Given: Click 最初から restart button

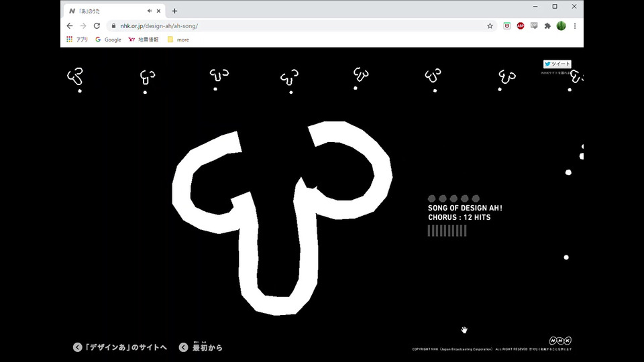Looking at the screenshot, I should [201, 347].
